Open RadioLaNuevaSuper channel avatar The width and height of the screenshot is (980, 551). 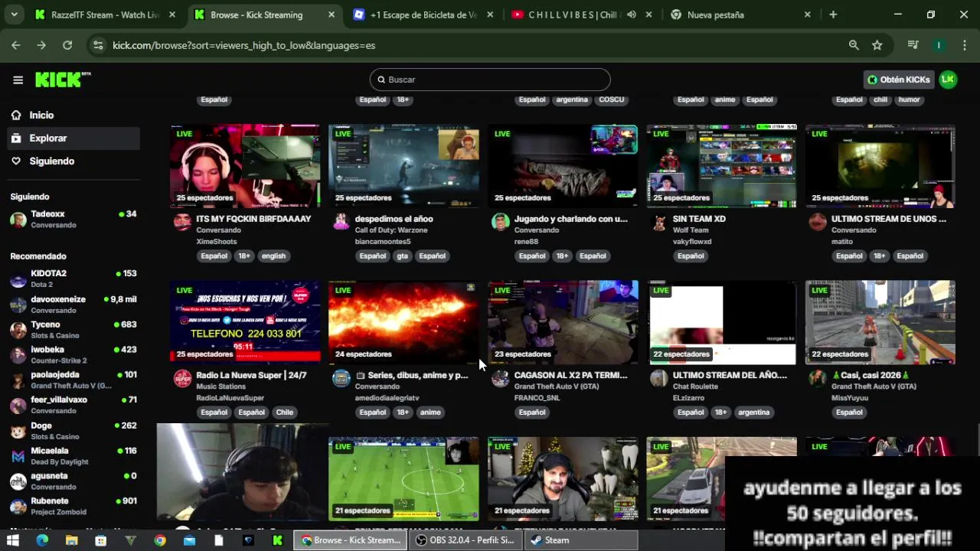tap(182, 378)
